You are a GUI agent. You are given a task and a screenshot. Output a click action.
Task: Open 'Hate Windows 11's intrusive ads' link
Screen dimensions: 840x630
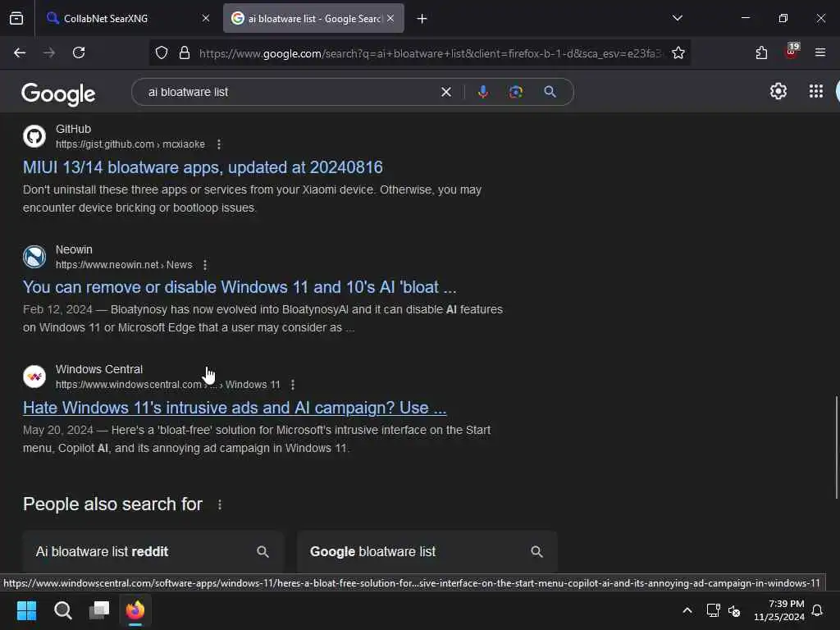[x=234, y=408]
